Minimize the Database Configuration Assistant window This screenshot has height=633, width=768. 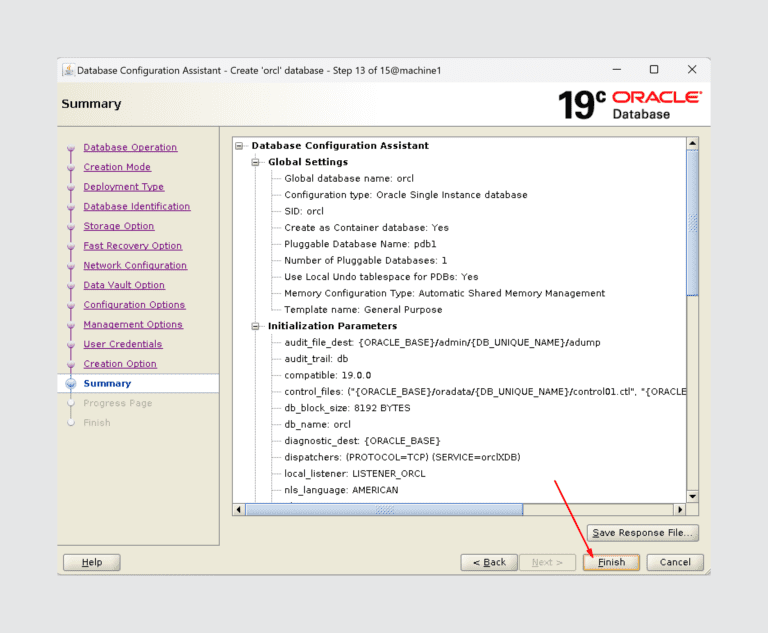click(x=616, y=70)
